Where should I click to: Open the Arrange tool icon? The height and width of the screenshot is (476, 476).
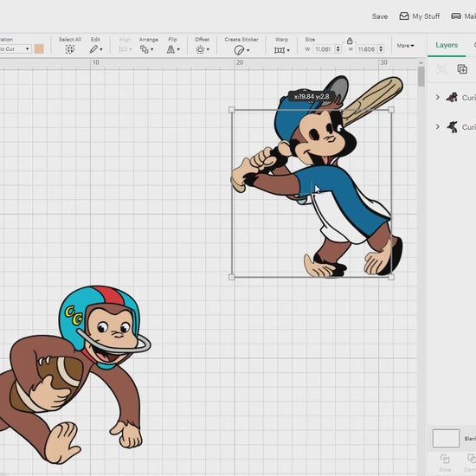pyautogui.click(x=145, y=49)
